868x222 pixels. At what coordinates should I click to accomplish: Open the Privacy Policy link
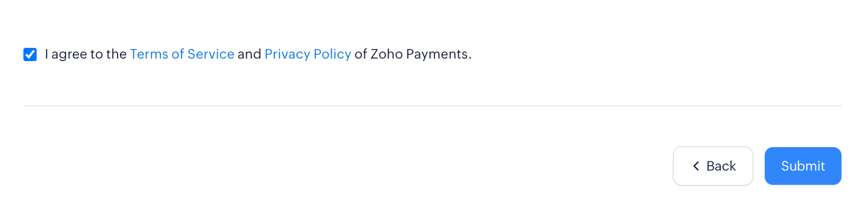pos(308,54)
